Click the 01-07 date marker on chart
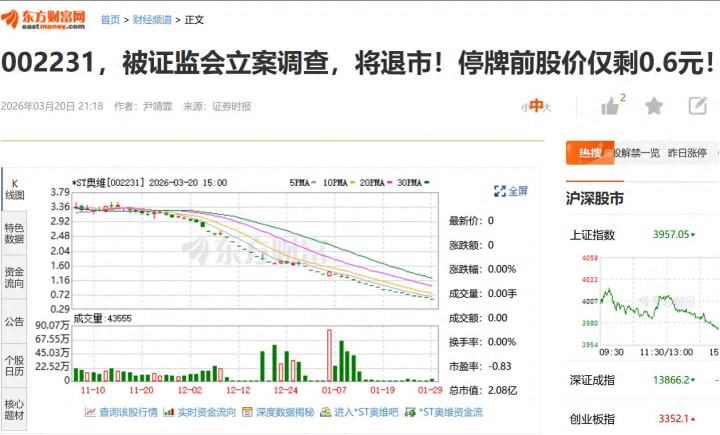This screenshot has width=720, height=435. [x=334, y=390]
